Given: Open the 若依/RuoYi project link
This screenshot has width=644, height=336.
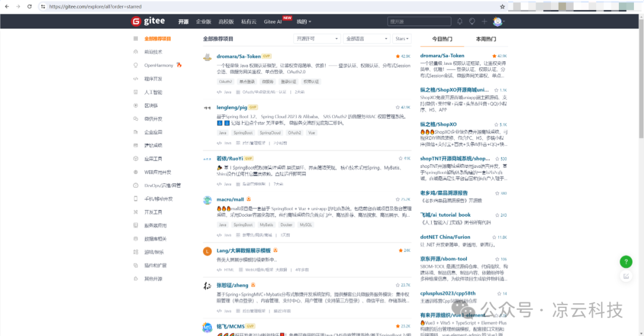Looking at the screenshot, I should (230, 158).
